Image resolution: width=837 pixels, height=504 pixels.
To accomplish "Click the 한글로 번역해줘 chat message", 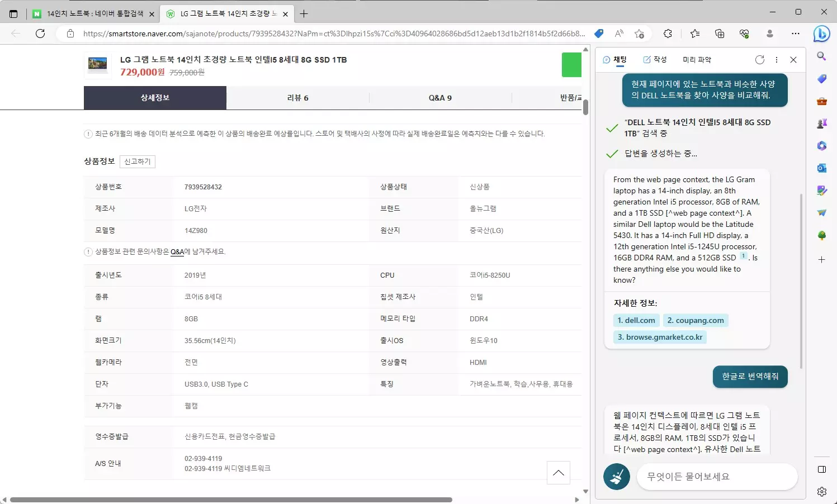I will coord(750,377).
